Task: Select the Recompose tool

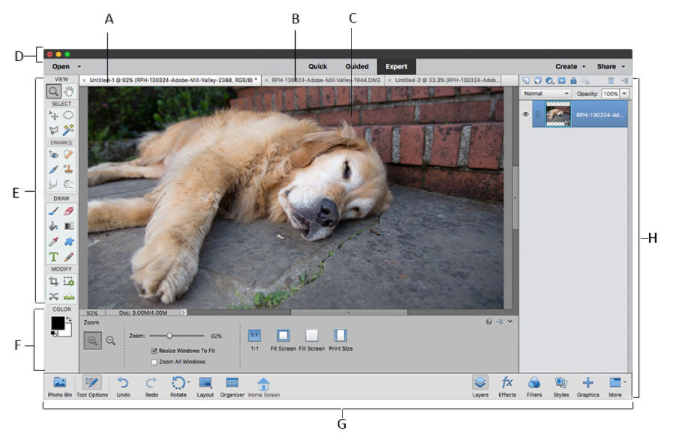Action: pos(69,281)
